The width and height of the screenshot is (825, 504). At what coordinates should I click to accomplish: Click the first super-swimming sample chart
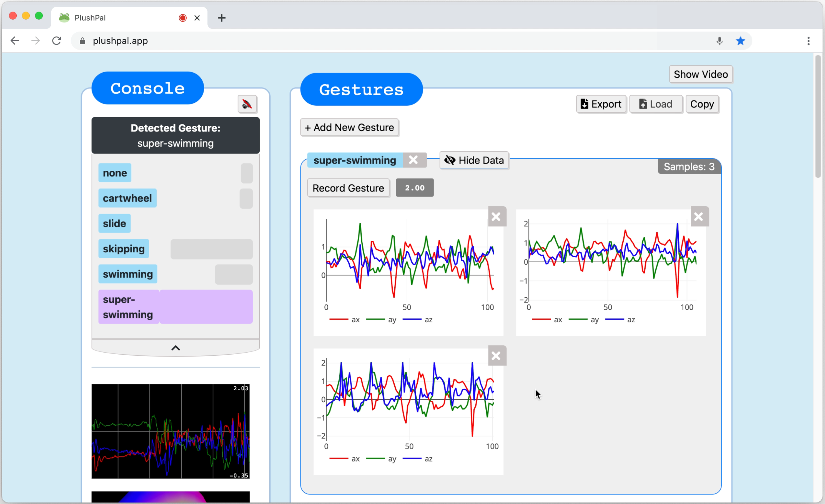point(408,272)
